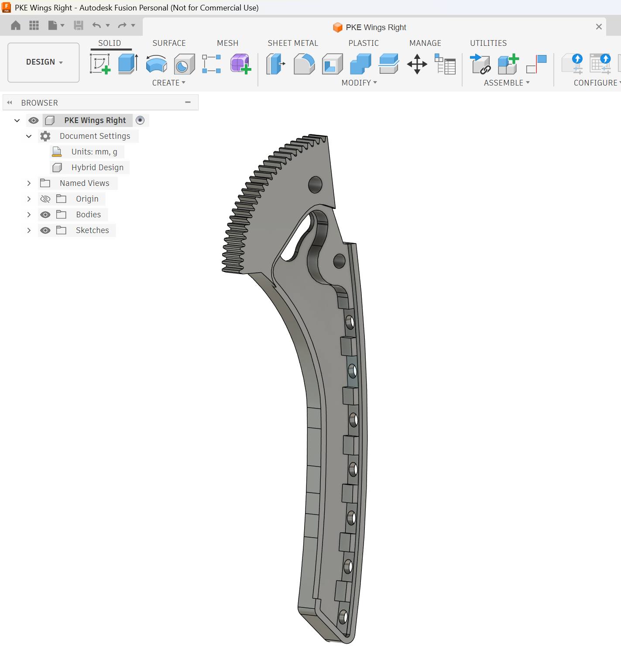Select the Revolve tool
This screenshot has width=621, height=672.
156,64
